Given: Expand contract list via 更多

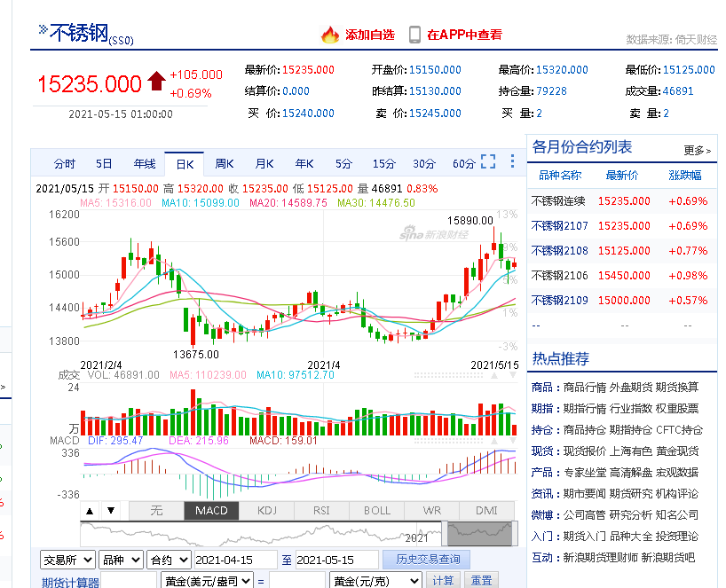Looking at the screenshot, I should [x=697, y=151].
